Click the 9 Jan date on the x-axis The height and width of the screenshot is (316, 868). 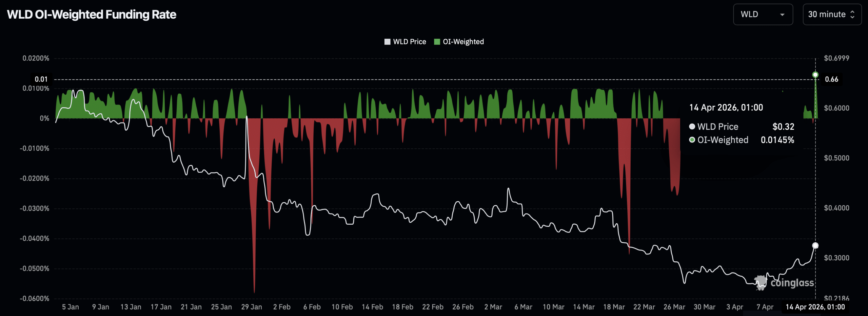pos(101,307)
